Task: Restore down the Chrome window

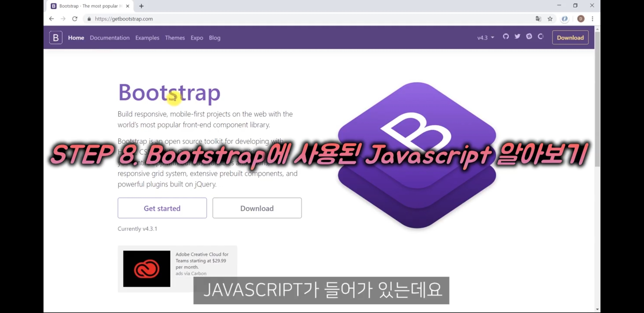Action: [x=575, y=5]
